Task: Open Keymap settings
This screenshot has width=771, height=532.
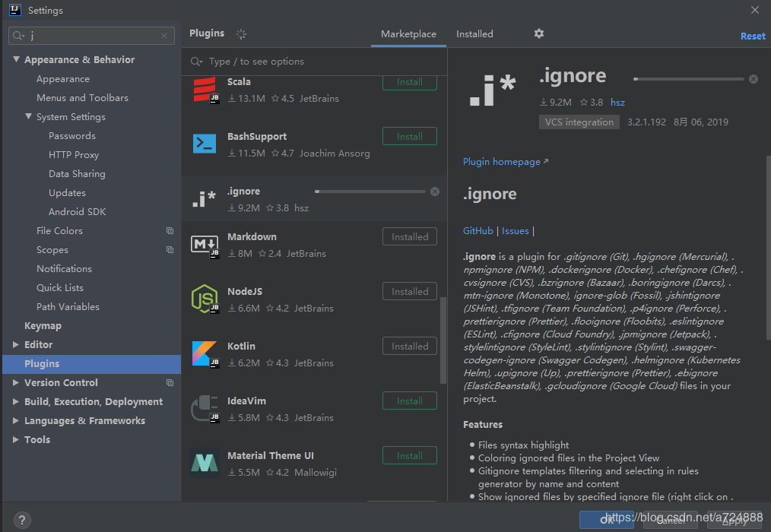Action: point(43,326)
